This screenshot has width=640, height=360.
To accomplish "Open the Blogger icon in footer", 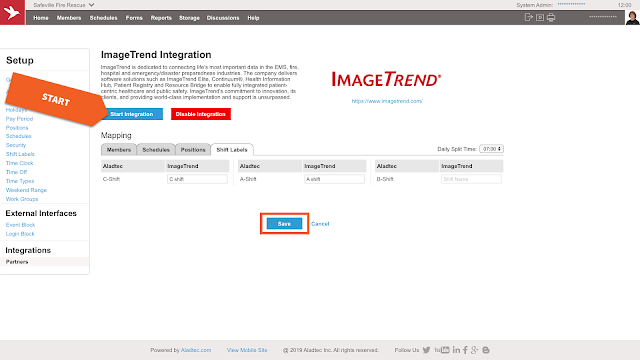I will 486,350.
